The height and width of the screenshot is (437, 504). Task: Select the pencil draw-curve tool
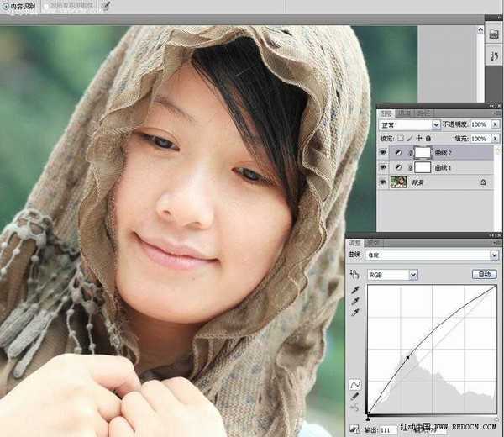point(354,396)
